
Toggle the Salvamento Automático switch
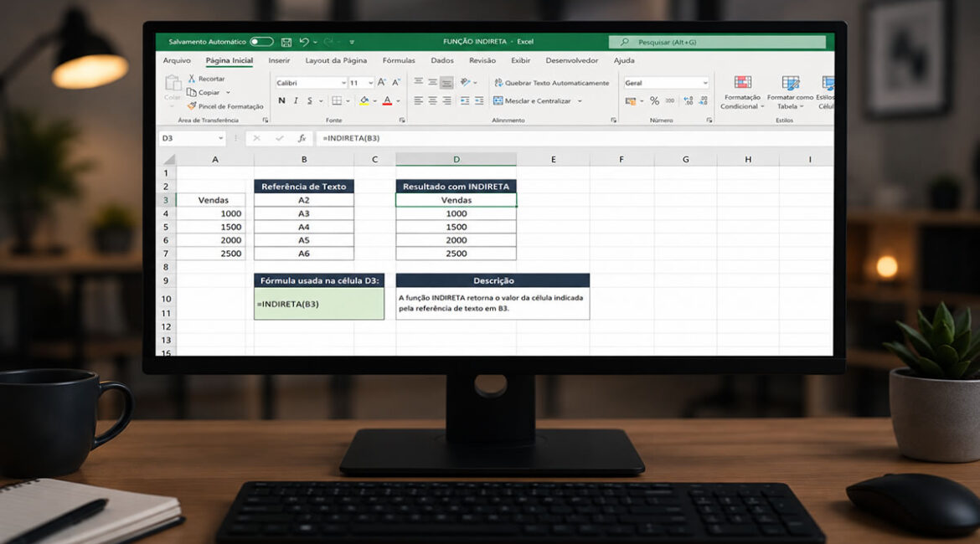pyautogui.click(x=261, y=42)
